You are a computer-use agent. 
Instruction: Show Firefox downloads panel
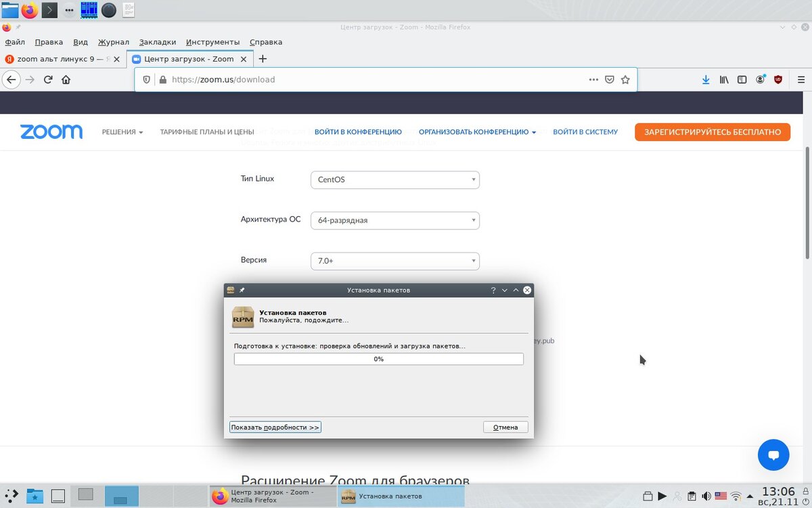[706, 79]
